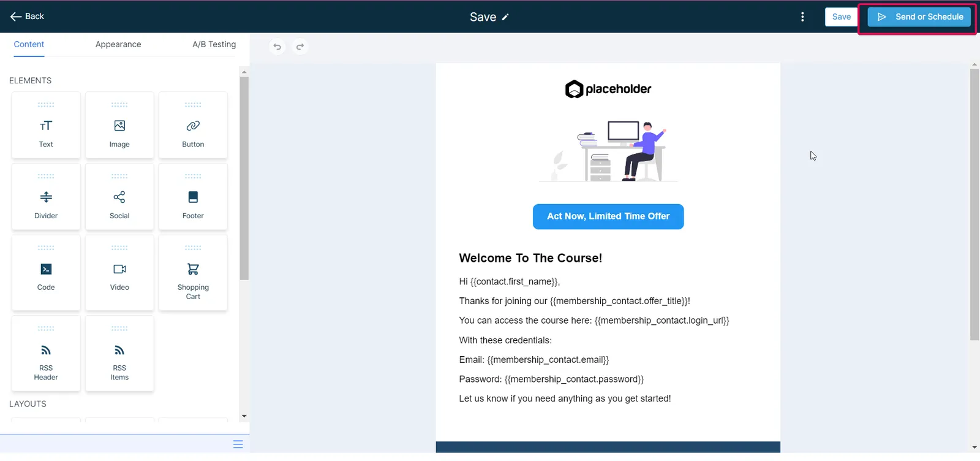
Task: Open the hamburger menu at panel bottom
Action: point(238,444)
